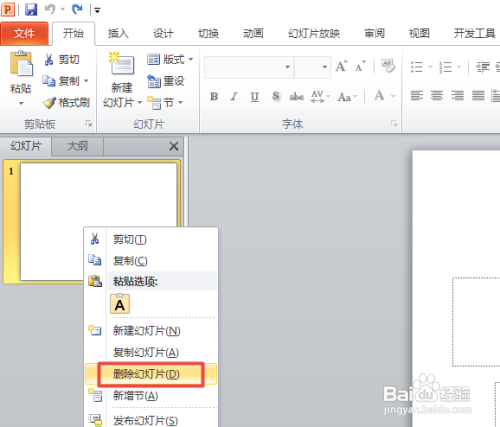Switch to the 设计 ribbon tab

(163, 33)
